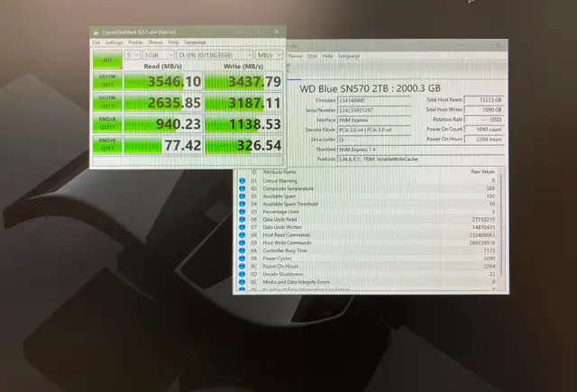
Task: Click the Total Host Reads value
Action: point(484,100)
